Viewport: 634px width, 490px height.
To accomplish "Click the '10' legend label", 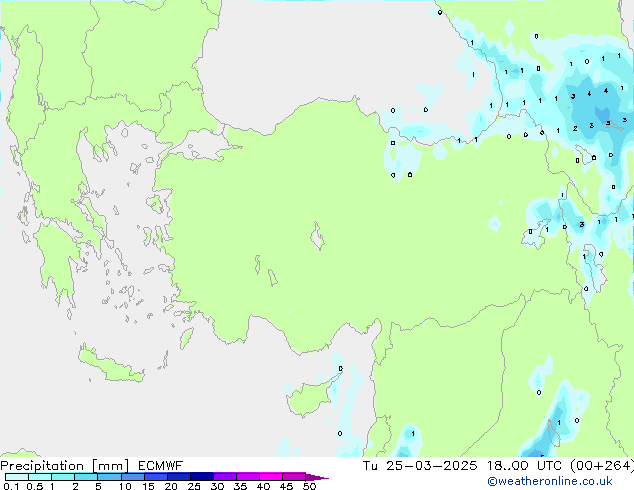I will click(x=125, y=486).
